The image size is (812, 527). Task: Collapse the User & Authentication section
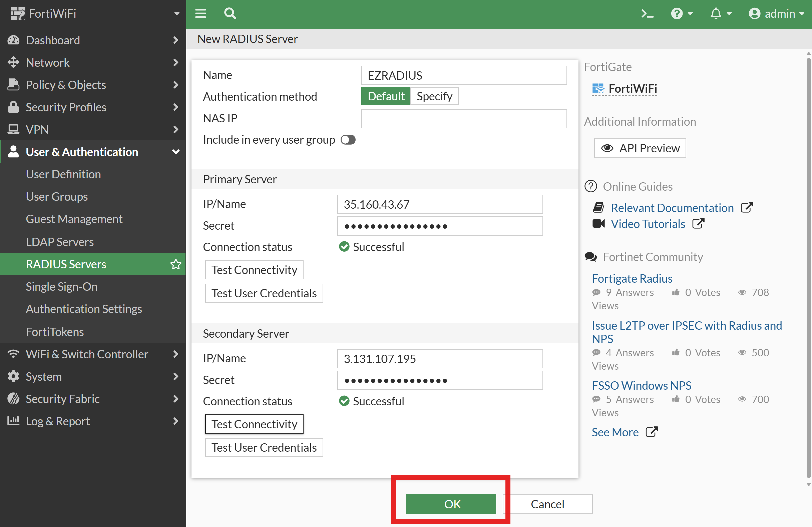click(x=82, y=152)
